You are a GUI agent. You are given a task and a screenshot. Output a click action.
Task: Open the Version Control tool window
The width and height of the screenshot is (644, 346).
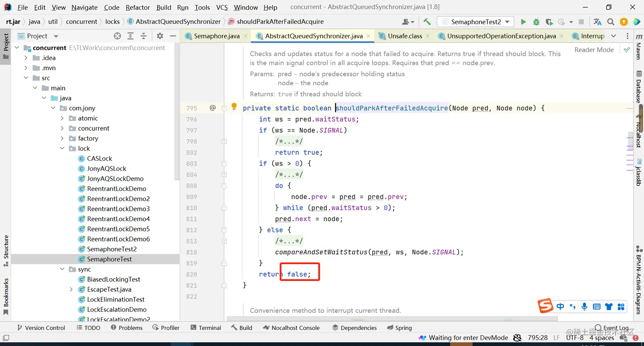point(41,328)
